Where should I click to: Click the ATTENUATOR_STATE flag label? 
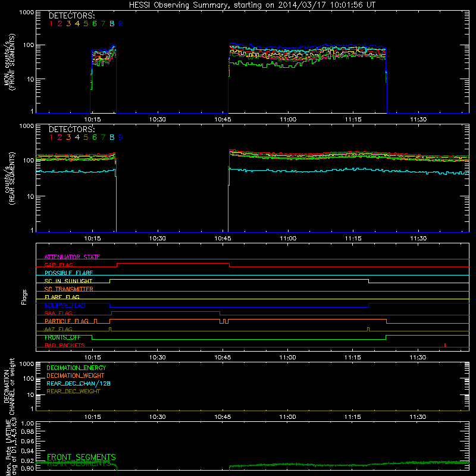point(72,257)
